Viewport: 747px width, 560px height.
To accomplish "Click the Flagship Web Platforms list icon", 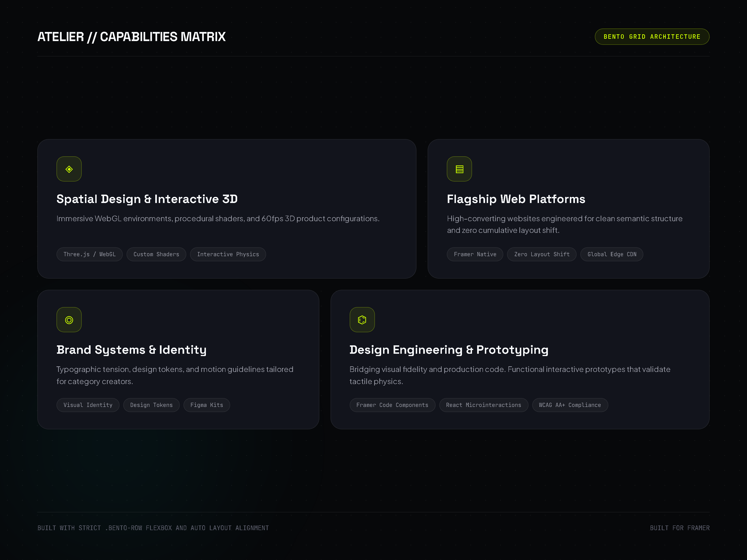I will (x=459, y=169).
